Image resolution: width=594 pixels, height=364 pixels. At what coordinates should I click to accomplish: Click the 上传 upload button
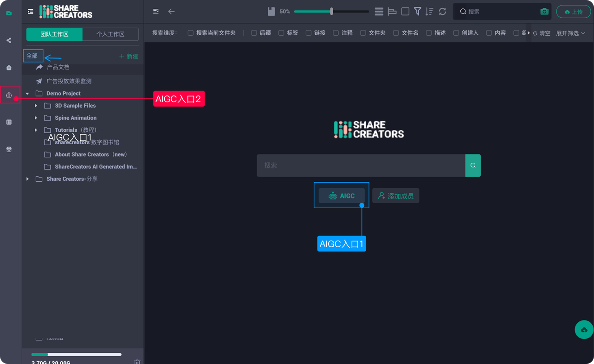click(x=573, y=12)
